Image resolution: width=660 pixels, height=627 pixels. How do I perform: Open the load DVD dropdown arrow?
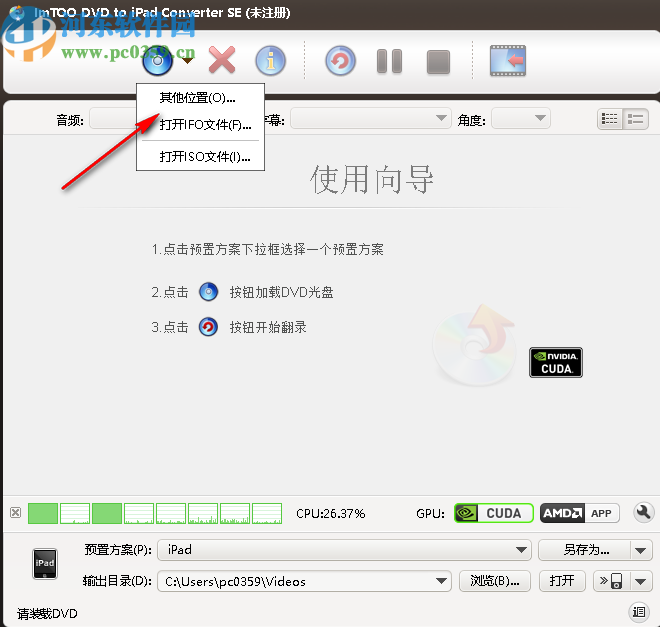point(188,61)
